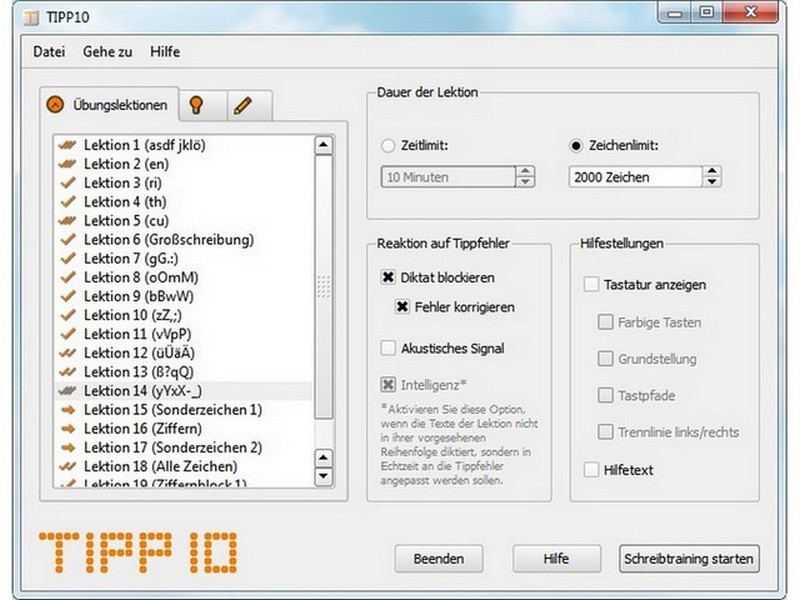
Task: Select Lektion 18 (Alle Zeichen)
Action: 184,466
